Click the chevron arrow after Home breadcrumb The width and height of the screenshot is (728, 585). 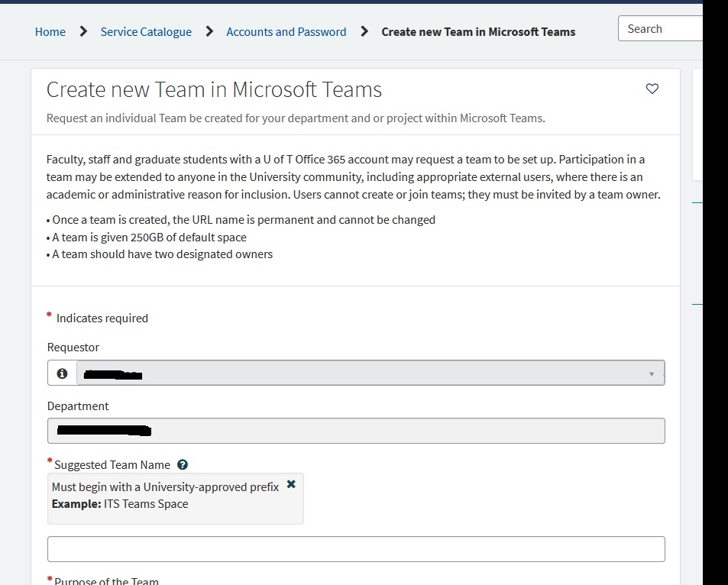pos(83,32)
